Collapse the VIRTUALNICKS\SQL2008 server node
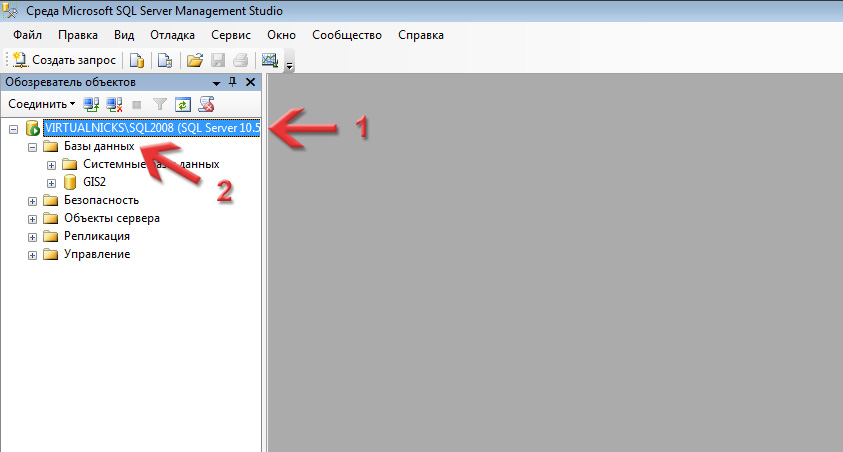This screenshot has width=843, height=452. click(13, 129)
